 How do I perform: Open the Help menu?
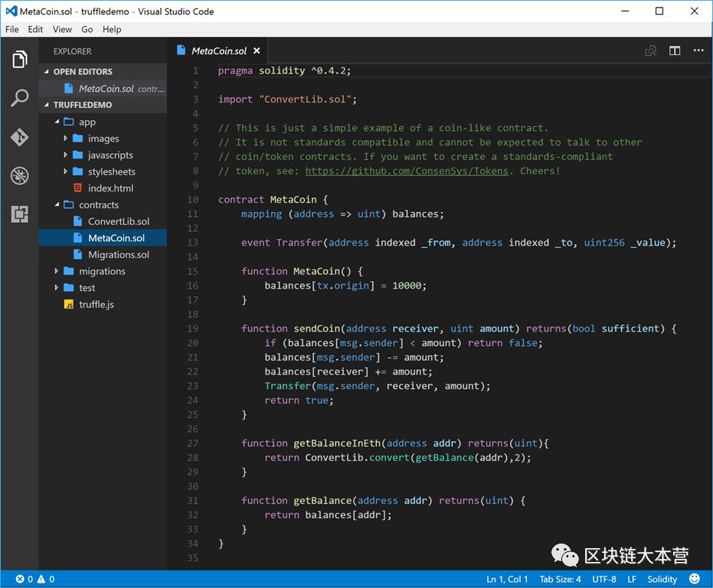(x=111, y=29)
